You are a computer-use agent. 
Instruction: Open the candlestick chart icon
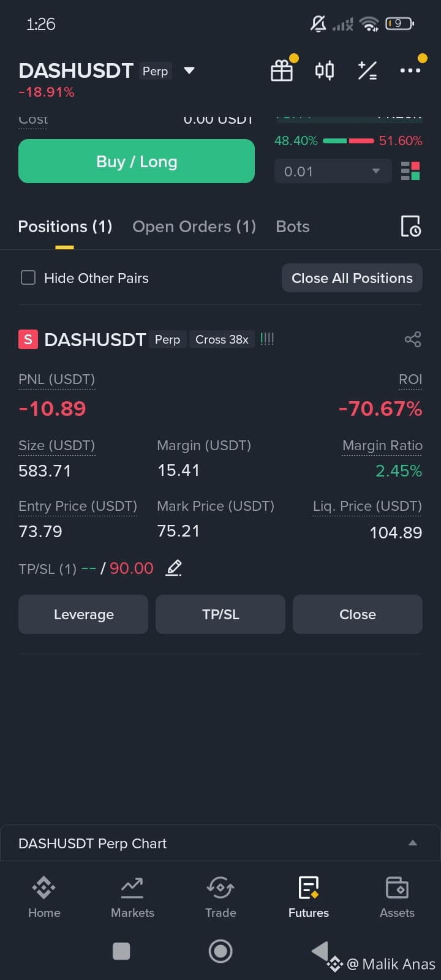[325, 70]
